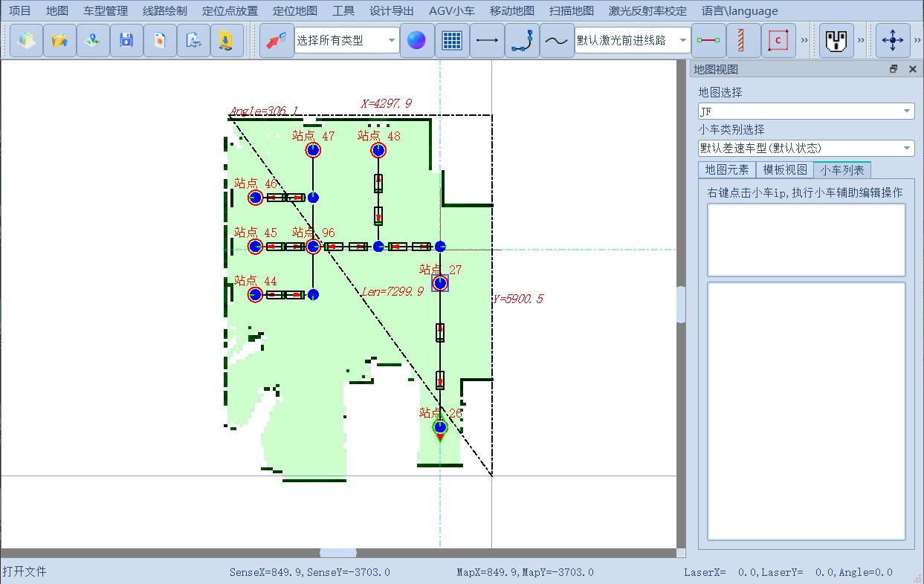The height and width of the screenshot is (584, 924).
Task: Click the upper vehicle IP list box
Action: pos(807,239)
